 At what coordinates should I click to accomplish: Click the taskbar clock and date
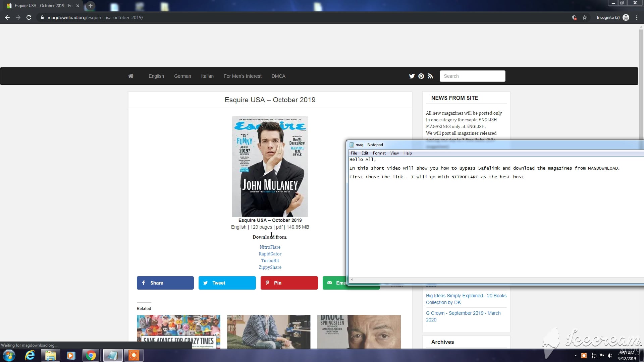pyautogui.click(x=627, y=356)
